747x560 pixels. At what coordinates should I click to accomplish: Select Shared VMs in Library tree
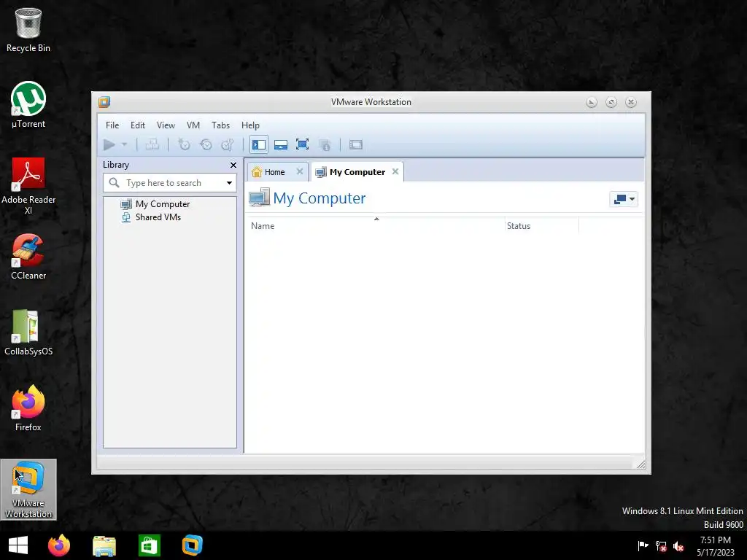point(151,217)
